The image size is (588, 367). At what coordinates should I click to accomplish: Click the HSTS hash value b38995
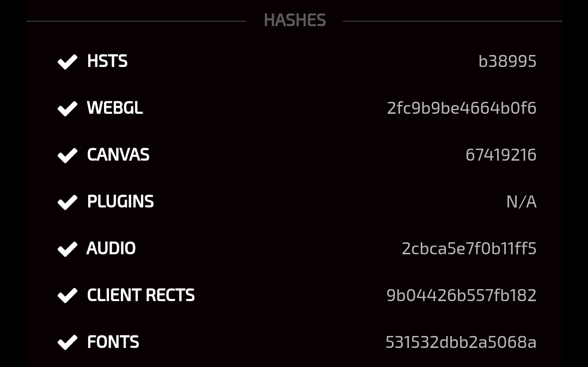click(x=507, y=61)
